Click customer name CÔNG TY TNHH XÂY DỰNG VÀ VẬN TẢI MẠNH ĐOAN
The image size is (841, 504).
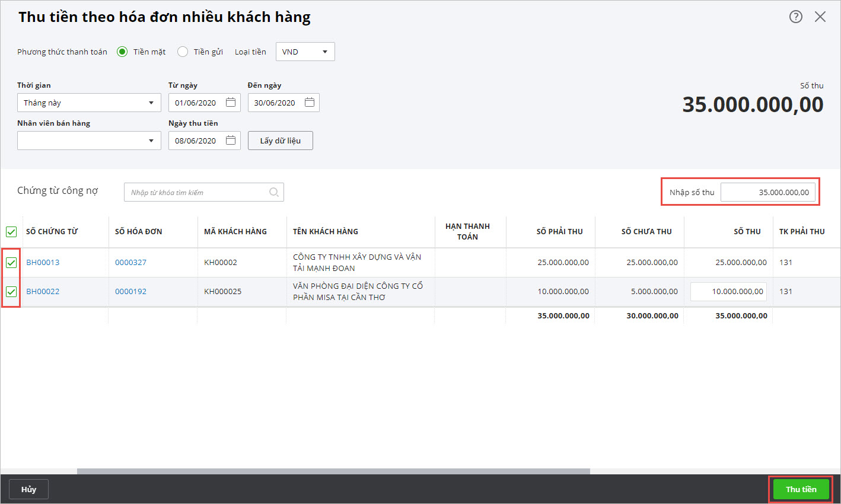tap(357, 262)
